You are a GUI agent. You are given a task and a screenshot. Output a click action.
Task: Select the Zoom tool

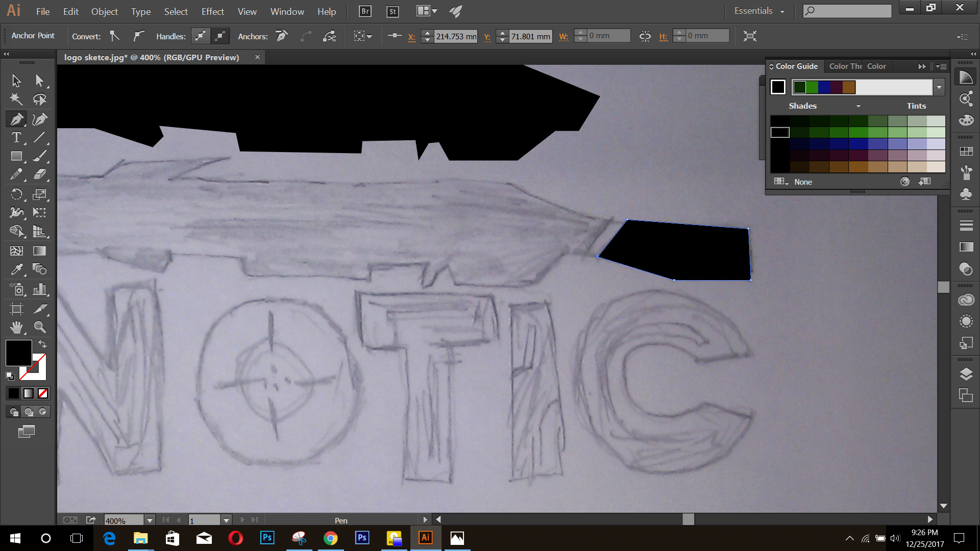point(40,327)
